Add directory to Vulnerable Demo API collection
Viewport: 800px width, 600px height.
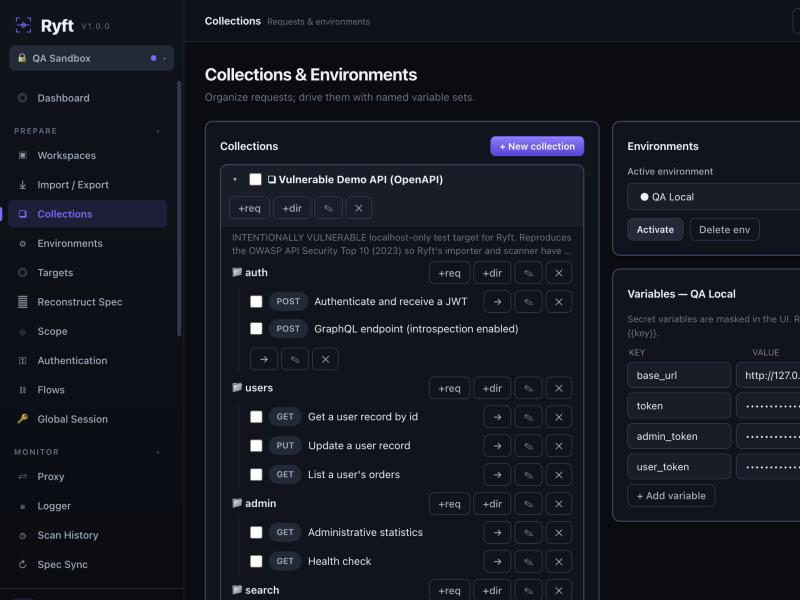tap(292, 208)
